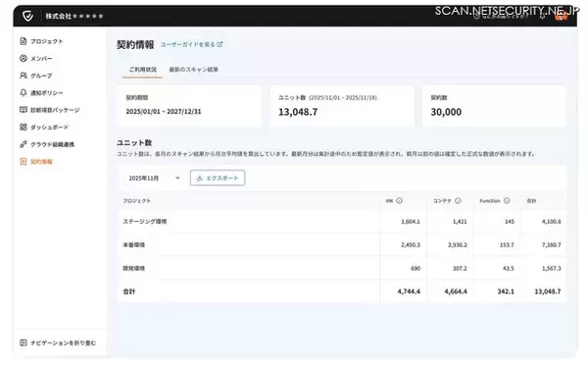The height and width of the screenshot is (367, 588).
Task: Click the 2,450.3 VM value
Action: (411, 245)
